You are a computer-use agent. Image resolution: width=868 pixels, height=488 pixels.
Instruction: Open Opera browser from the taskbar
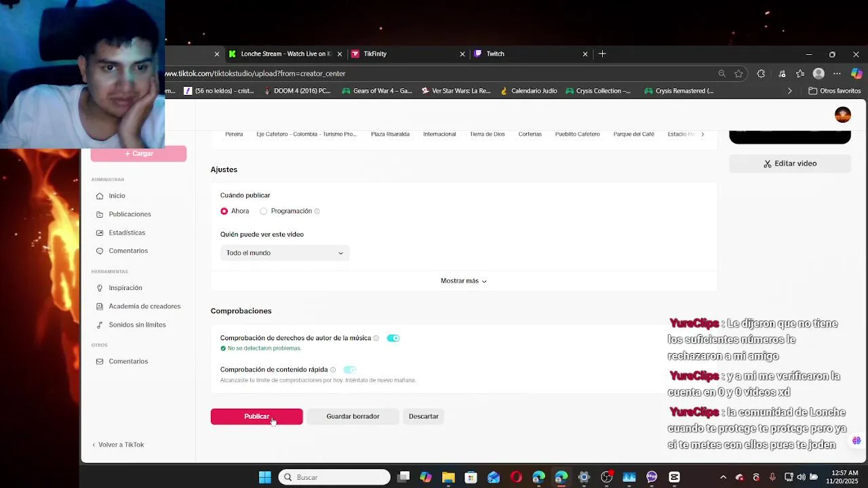516,477
